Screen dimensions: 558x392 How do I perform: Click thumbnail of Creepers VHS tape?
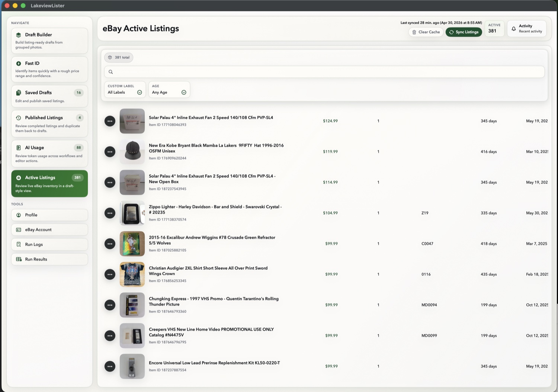tap(132, 336)
